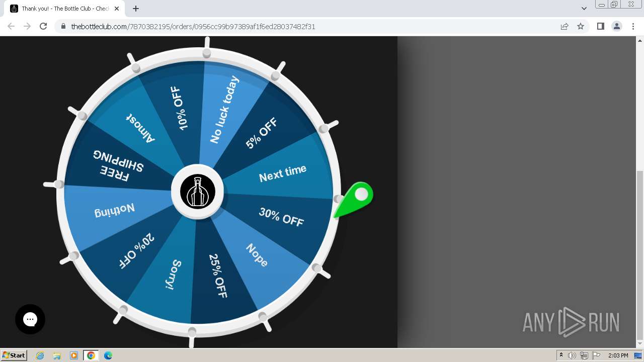Open Microsoft Edge from taskbar
644x362 pixels.
[x=108, y=355]
